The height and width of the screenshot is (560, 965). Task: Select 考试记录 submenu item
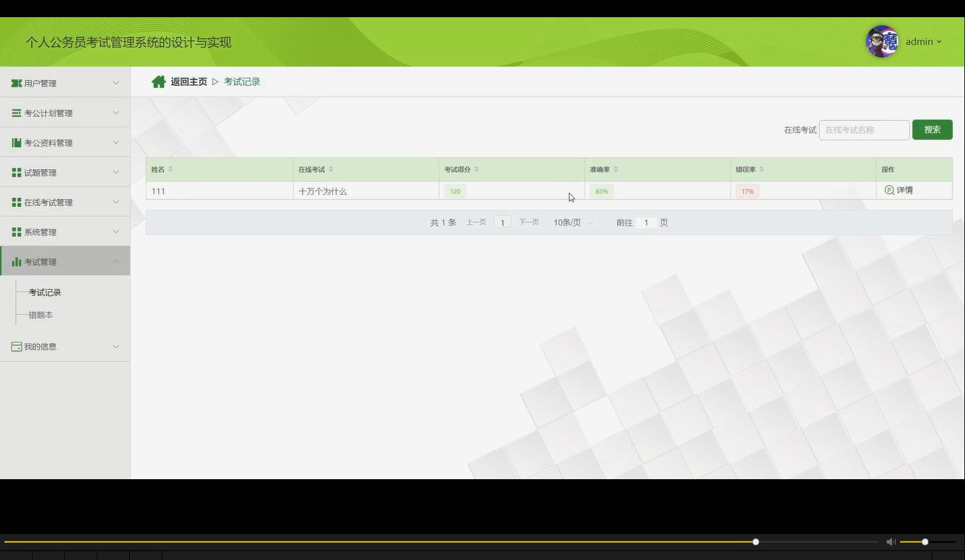click(45, 293)
